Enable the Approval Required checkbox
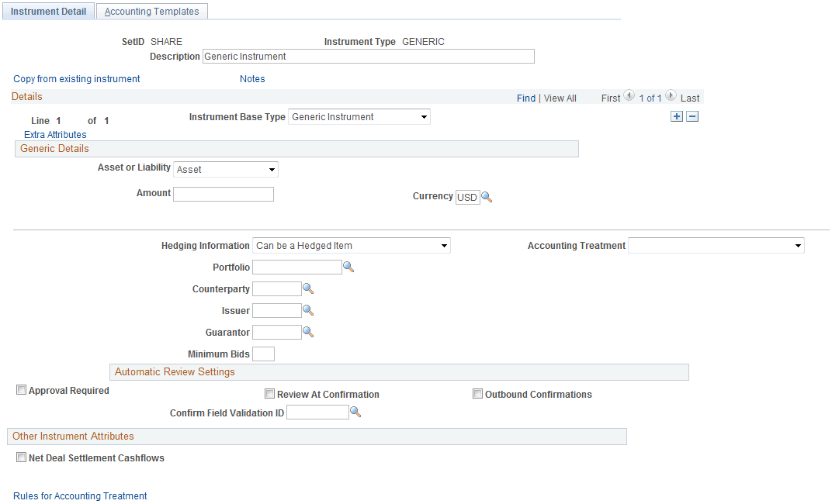 (x=21, y=390)
